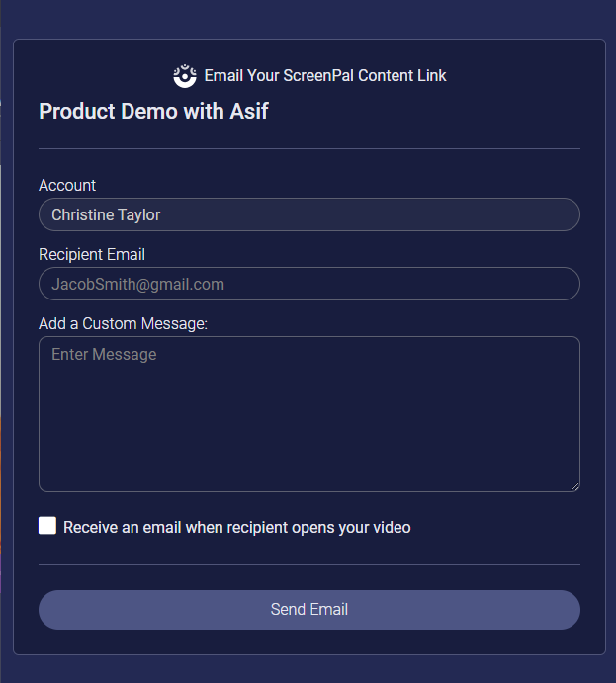
Task: Click the divider line above Send Email
Action: [308, 564]
